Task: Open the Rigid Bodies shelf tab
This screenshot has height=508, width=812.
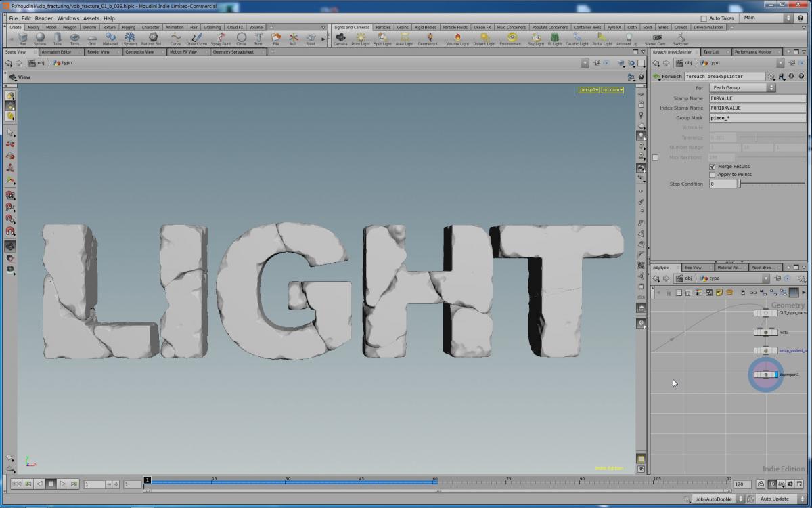Action: pyautogui.click(x=426, y=28)
